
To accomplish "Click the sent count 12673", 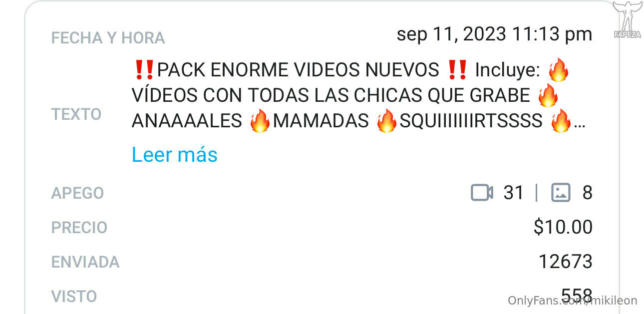I will 566,262.
